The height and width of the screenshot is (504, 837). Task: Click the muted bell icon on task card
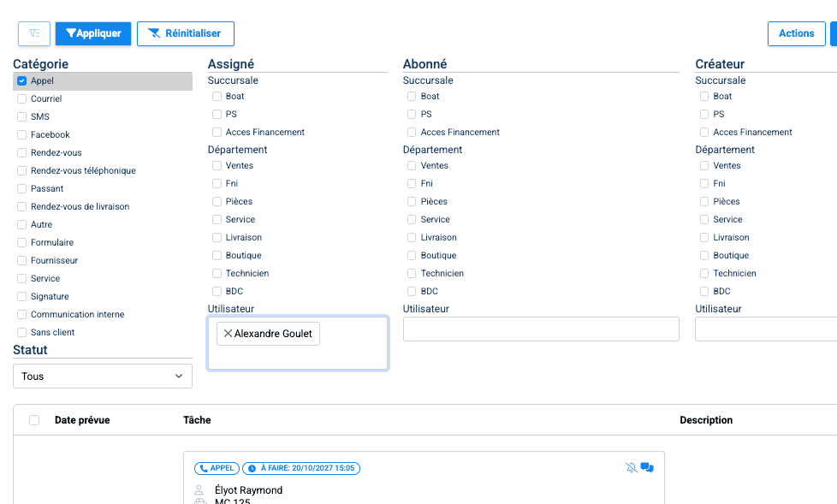[631, 468]
